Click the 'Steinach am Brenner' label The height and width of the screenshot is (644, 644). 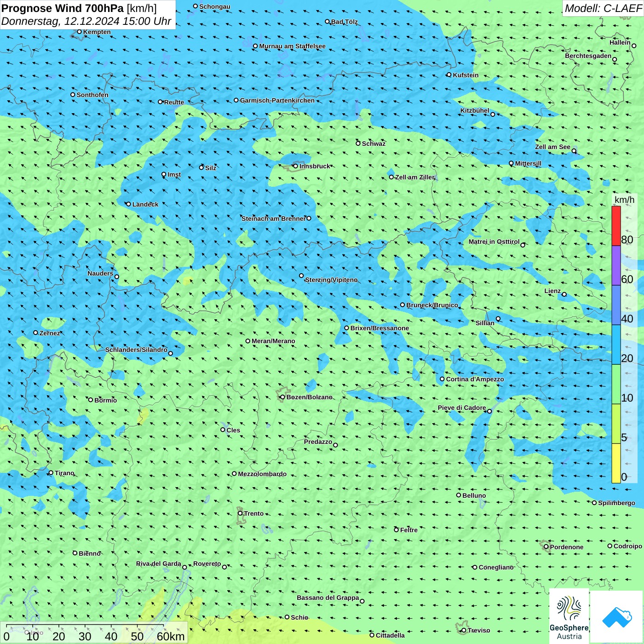coord(273,218)
